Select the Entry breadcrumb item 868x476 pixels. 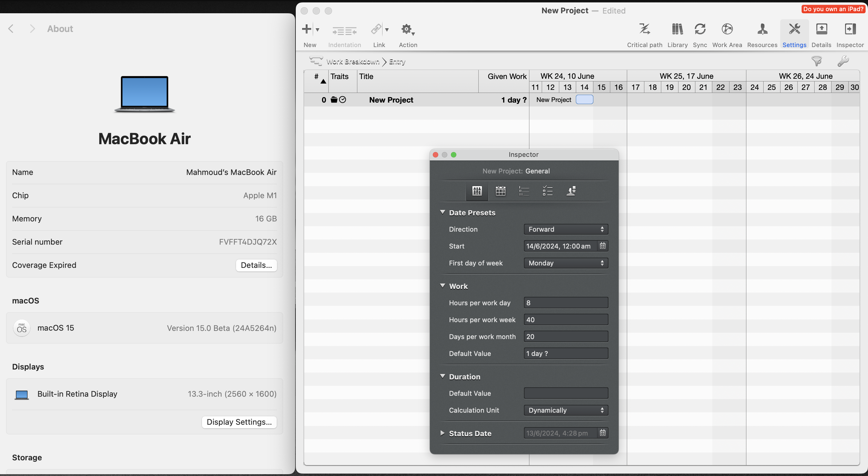point(397,62)
